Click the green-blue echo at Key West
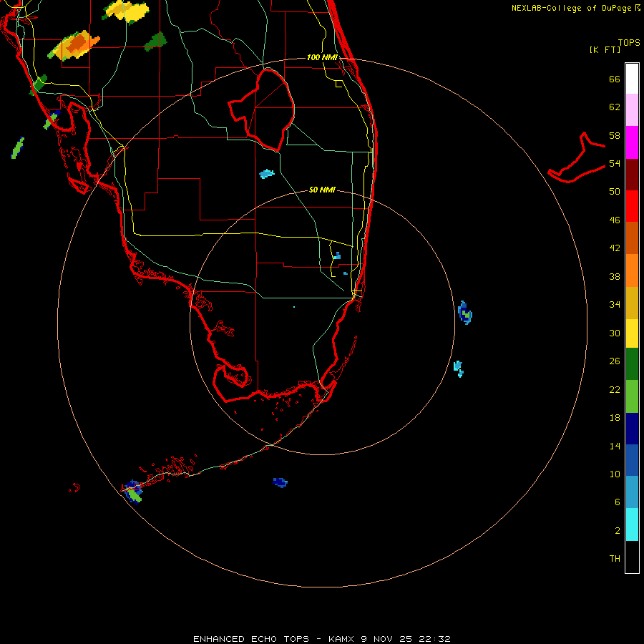 click(x=133, y=491)
